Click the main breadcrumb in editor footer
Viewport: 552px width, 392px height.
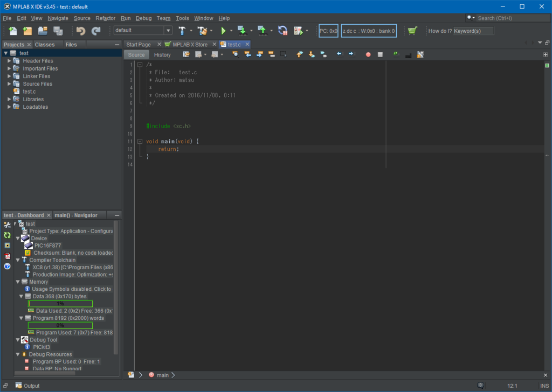coord(162,375)
